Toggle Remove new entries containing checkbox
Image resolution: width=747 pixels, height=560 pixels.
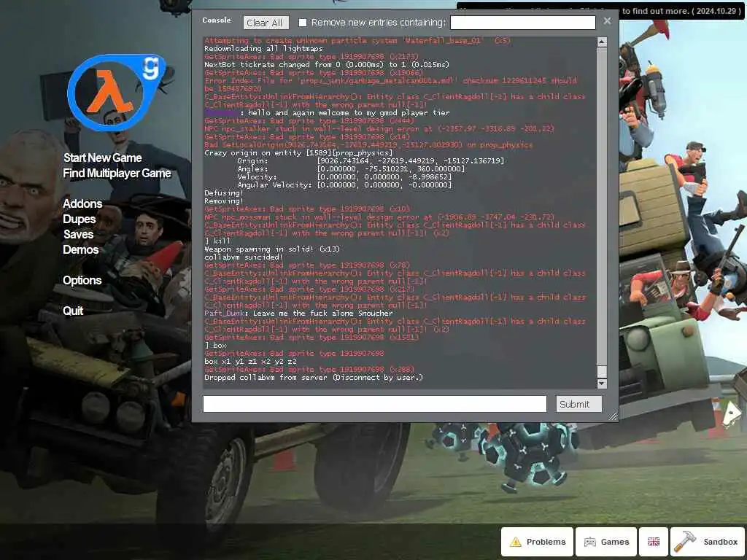click(303, 23)
